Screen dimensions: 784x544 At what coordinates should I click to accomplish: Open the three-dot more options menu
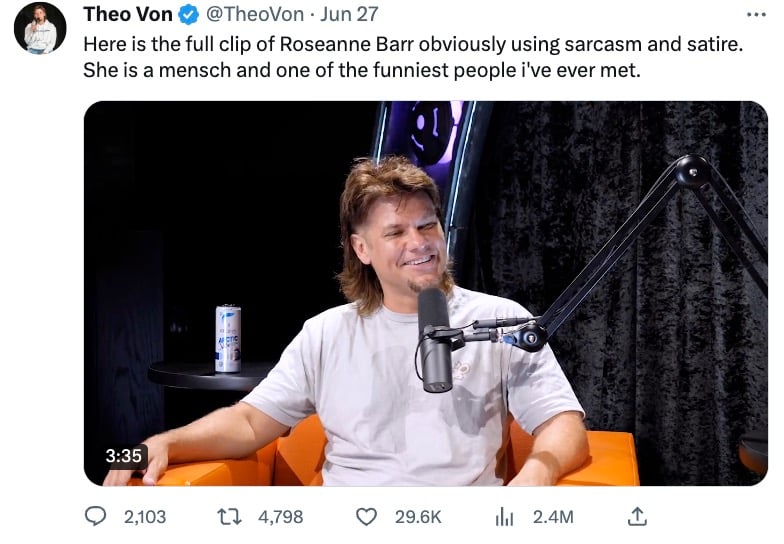tap(756, 14)
